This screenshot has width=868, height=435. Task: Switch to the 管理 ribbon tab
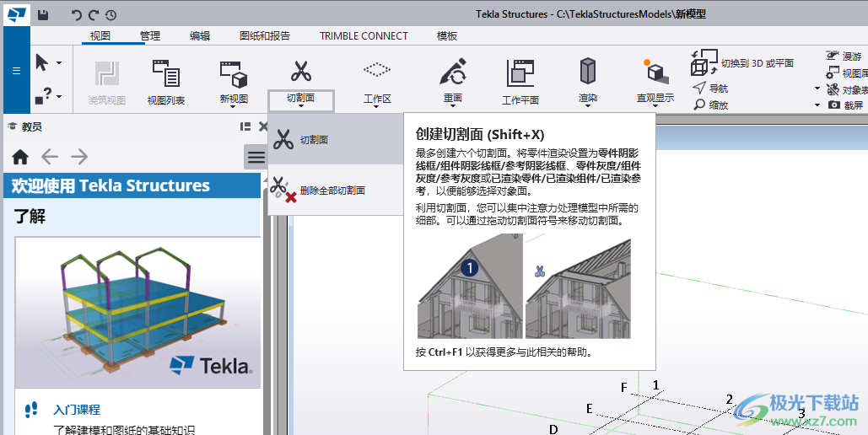tap(150, 36)
